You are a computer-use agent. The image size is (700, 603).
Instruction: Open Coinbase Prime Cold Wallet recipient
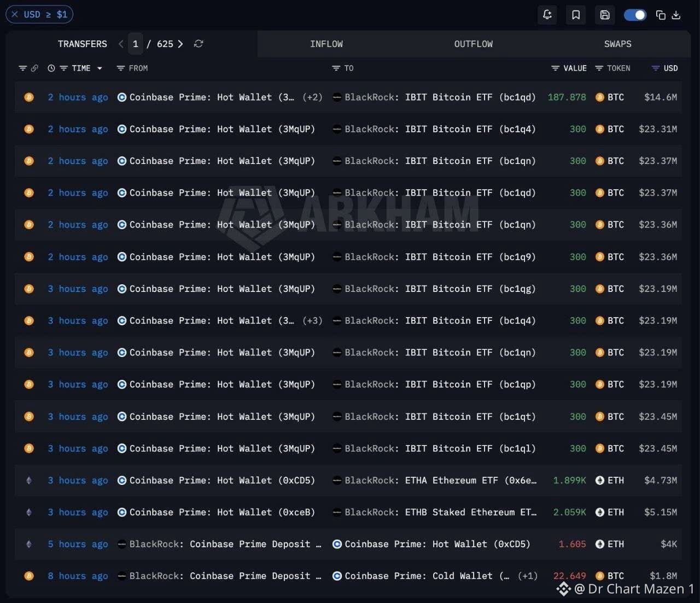427,576
